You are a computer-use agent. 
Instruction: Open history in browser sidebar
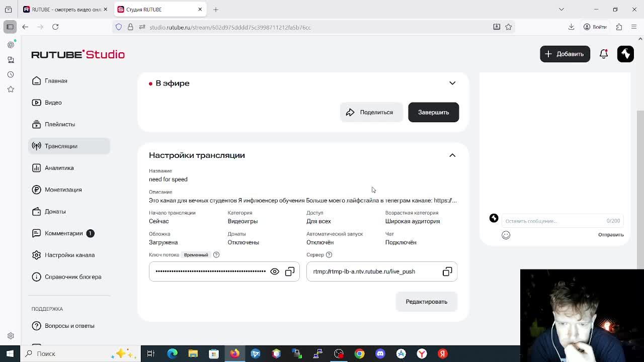point(11,74)
